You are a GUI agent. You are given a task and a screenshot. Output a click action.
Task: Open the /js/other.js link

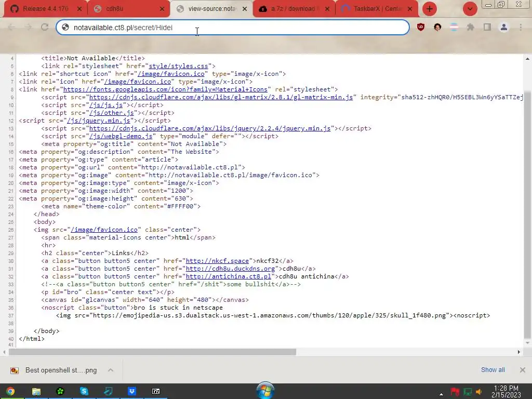pyautogui.click(x=111, y=113)
